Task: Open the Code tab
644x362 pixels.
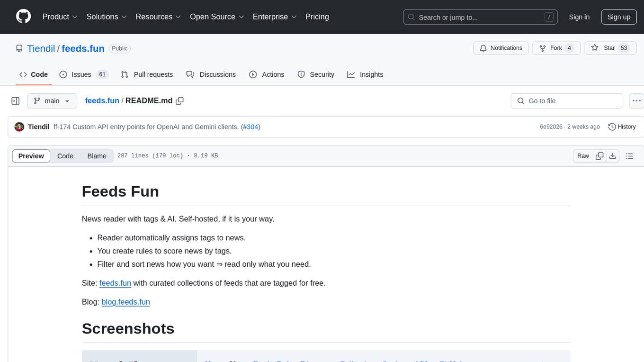Action: pos(34,74)
